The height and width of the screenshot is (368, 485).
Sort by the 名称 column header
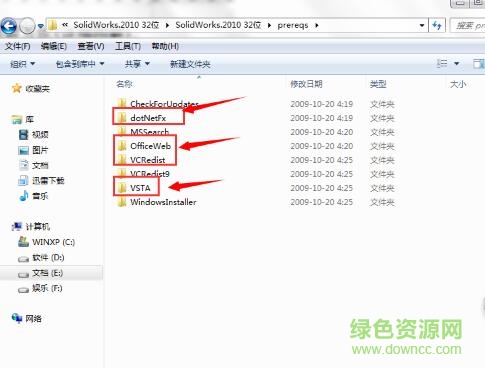click(124, 84)
